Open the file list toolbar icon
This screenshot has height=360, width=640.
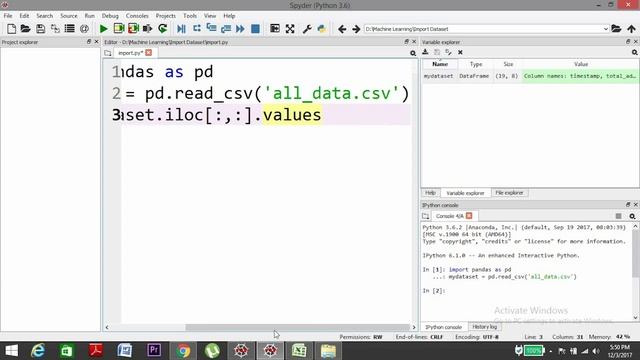[x=70, y=29]
